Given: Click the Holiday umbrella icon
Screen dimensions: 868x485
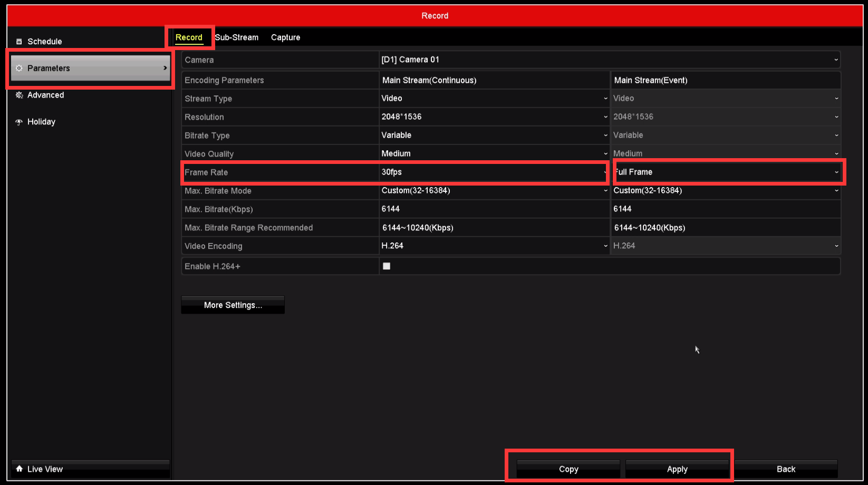Looking at the screenshot, I should pyautogui.click(x=19, y=122).
